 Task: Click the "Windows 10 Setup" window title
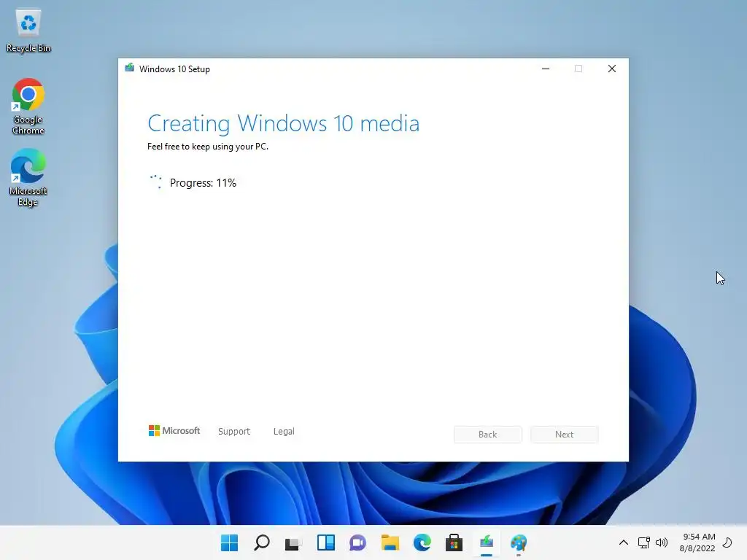pyautogui.click(x=174, y=69)
